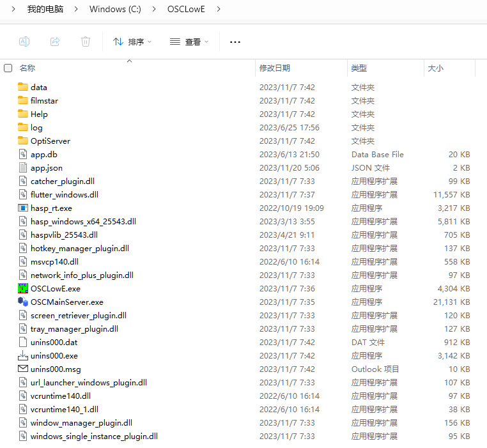
Task: Open the 查看 view dropdown
Action: coord(189,42)
